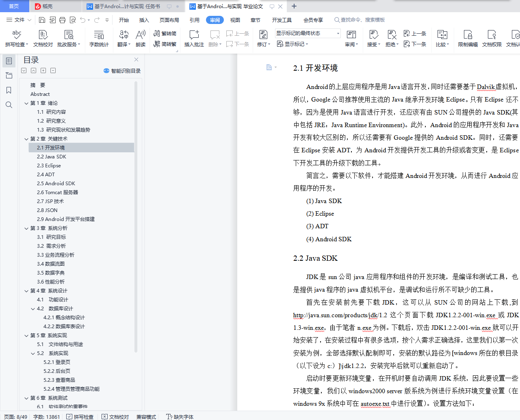
Task: Click the Save icon in quick toolbar
Action: [42, 20]
